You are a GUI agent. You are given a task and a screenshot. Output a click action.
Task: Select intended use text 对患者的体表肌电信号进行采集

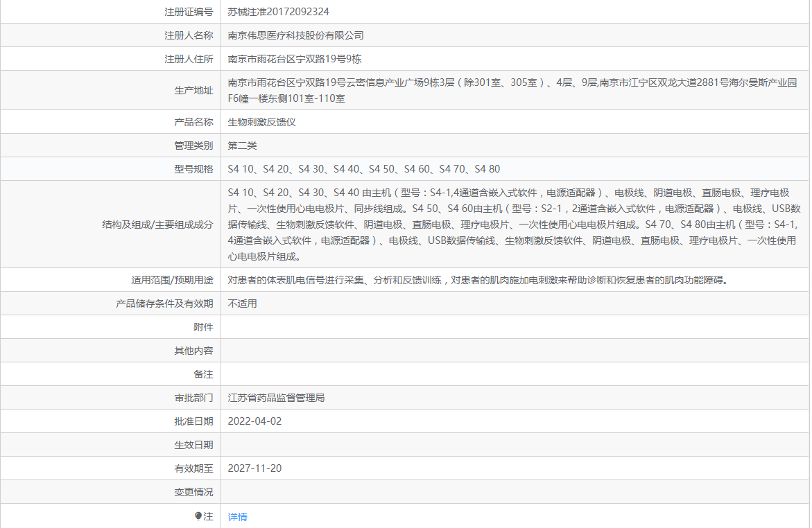(x=479, y=280)
